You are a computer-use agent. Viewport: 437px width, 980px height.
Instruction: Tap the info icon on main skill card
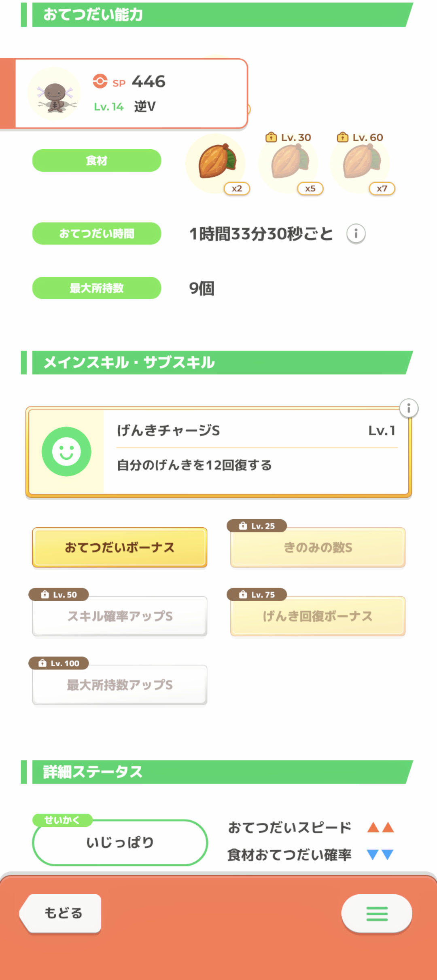coord(409,408)
